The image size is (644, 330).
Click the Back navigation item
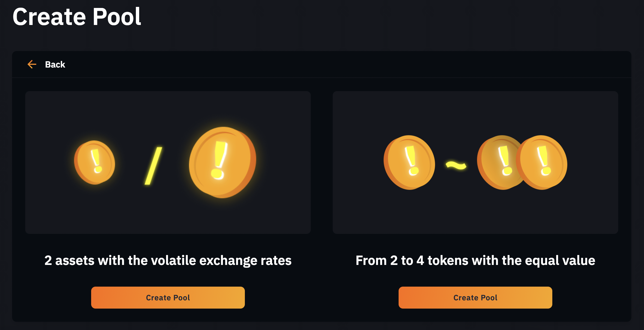(x=55, y=64)
